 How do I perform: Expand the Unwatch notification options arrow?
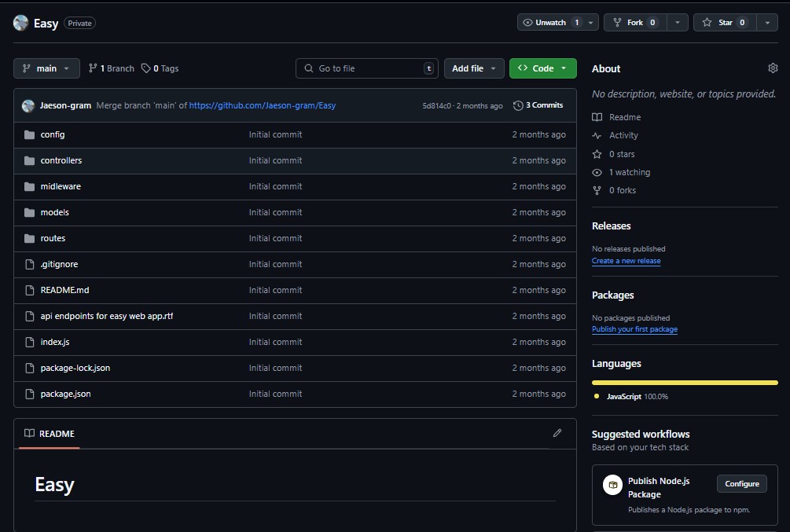pos(591,23)
